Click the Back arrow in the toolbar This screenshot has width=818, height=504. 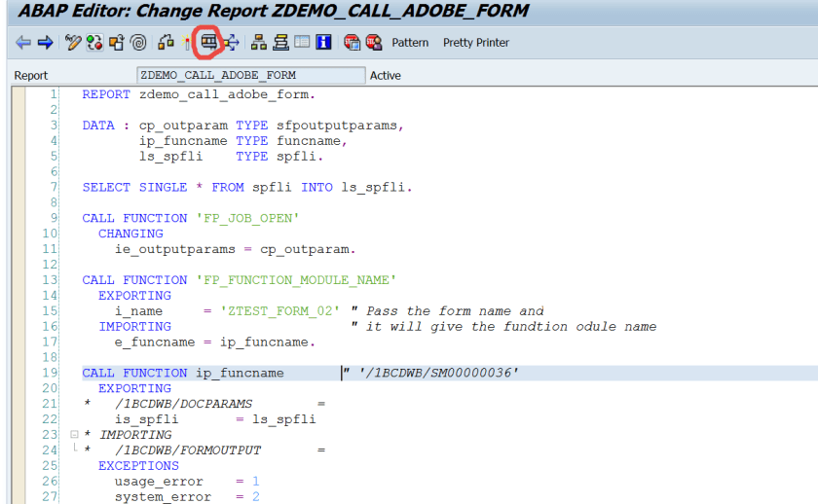[23, 43]
